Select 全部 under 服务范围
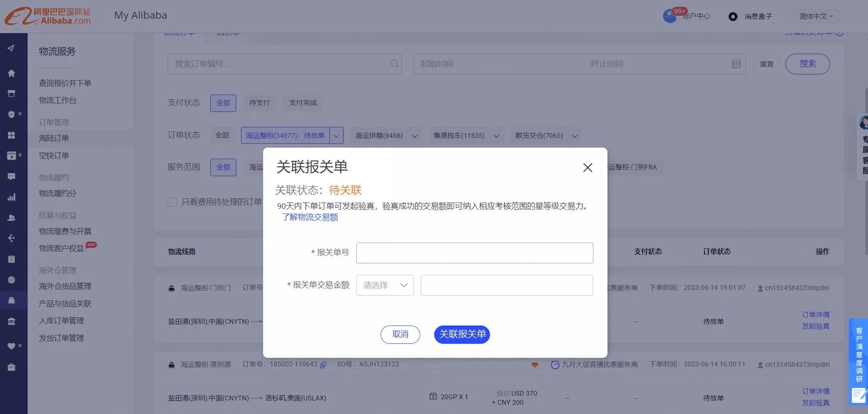The height and width of the screenshot is (414, 868). 223,167
